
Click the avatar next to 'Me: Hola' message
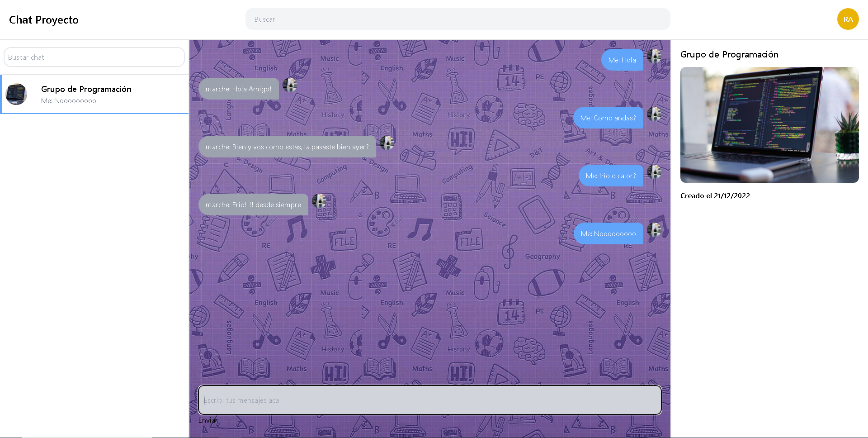tap(655, 57)
